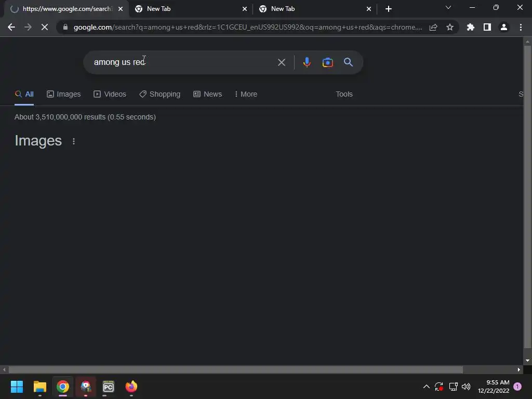Open the notification center badge
The image size is (532, 399).
coord(517,387)
